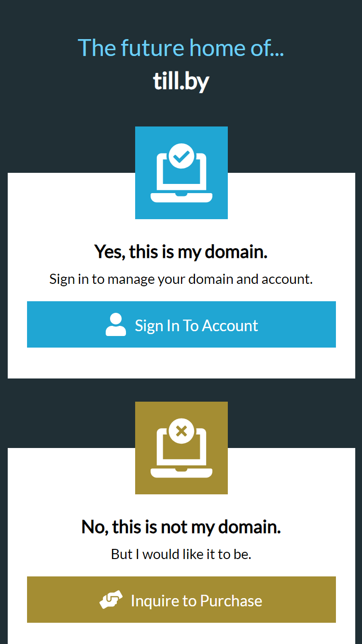Open Sign In To Account

point(181,324)
